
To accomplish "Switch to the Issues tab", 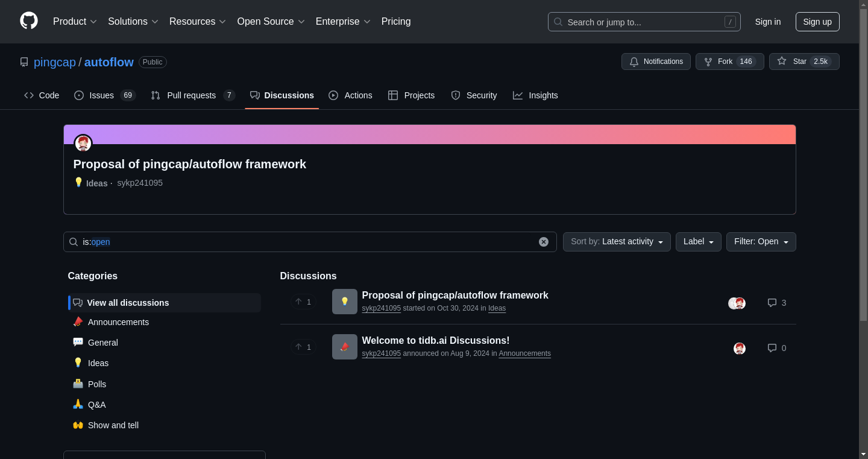I will [x=105, y=95].
